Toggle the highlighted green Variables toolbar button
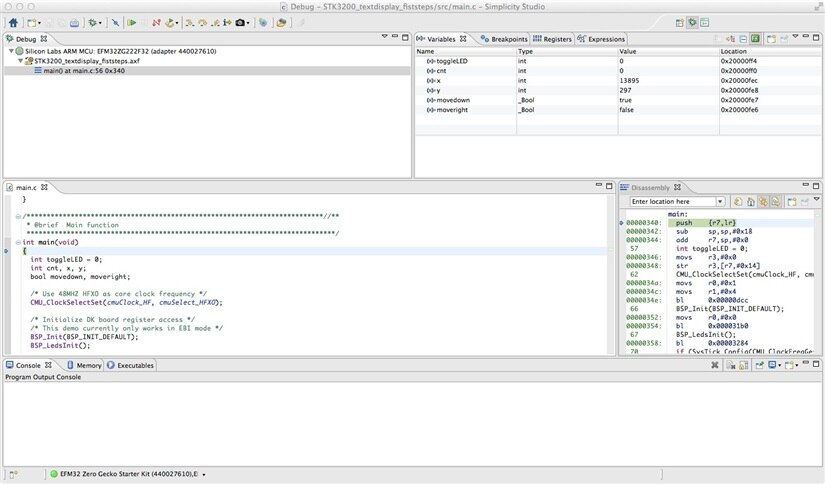Screen dimensions: 825x484 click(x=756, y=39)
